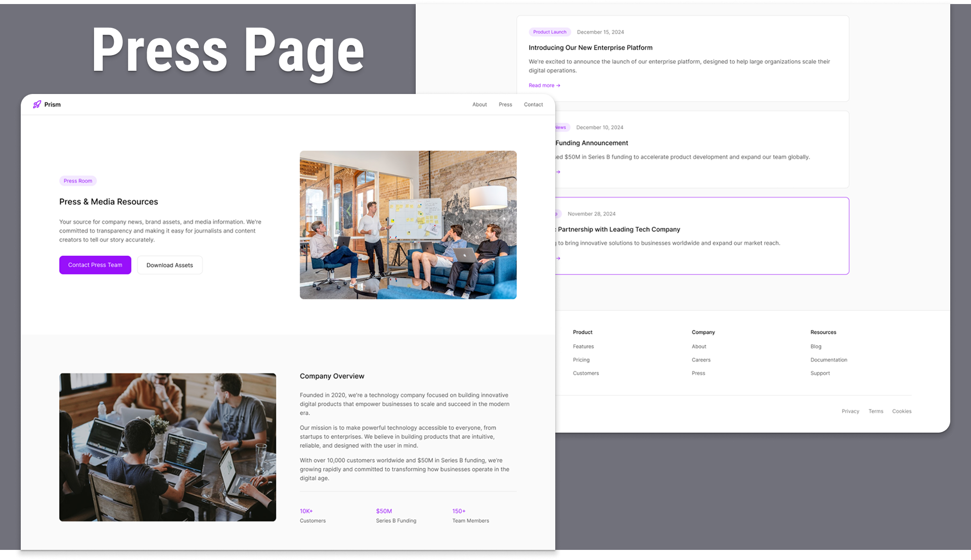This screenshot has height=560, width=971.
Task: Click the 150+ Team Members statistic
Action: coord(470,516)
